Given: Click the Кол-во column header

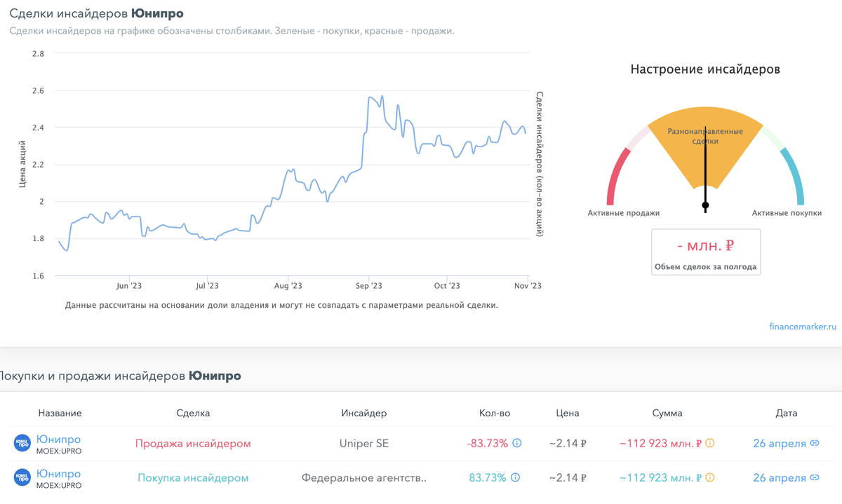Looking at the screenshot, I should (x=494, y=413).
